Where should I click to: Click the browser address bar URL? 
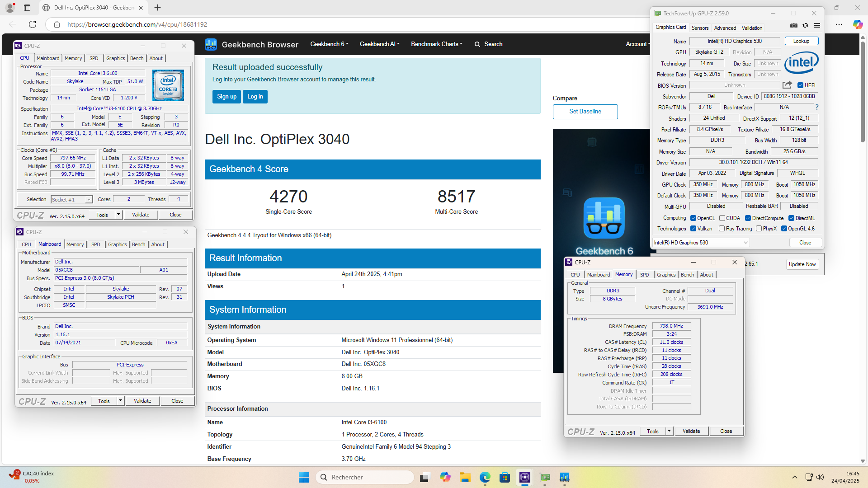tap(137, 24)
